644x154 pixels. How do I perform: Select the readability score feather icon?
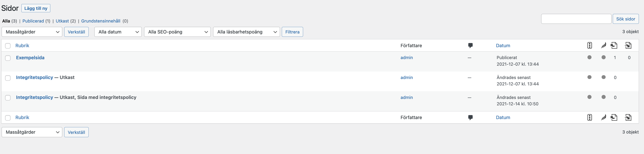[x=603, y=46]
